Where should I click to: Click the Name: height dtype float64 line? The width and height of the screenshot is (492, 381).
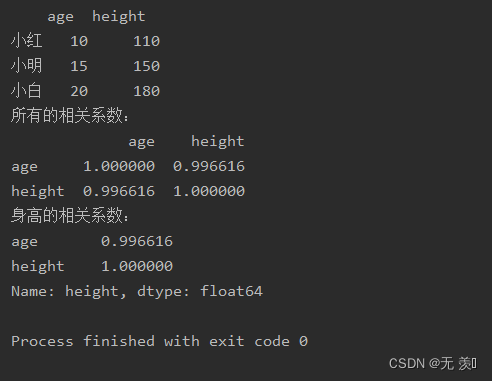pos(137,291)
